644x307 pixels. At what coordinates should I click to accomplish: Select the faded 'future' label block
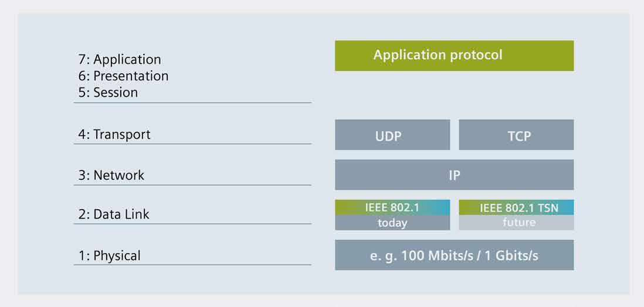pyautogui.click(x=516, y=223)
